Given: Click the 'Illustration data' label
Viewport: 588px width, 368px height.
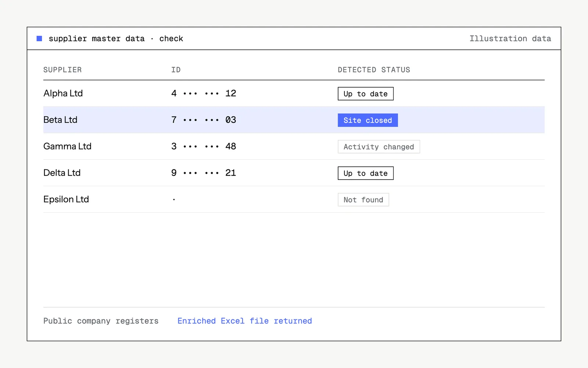Looking at the screenshot, I should coord(510,39).
